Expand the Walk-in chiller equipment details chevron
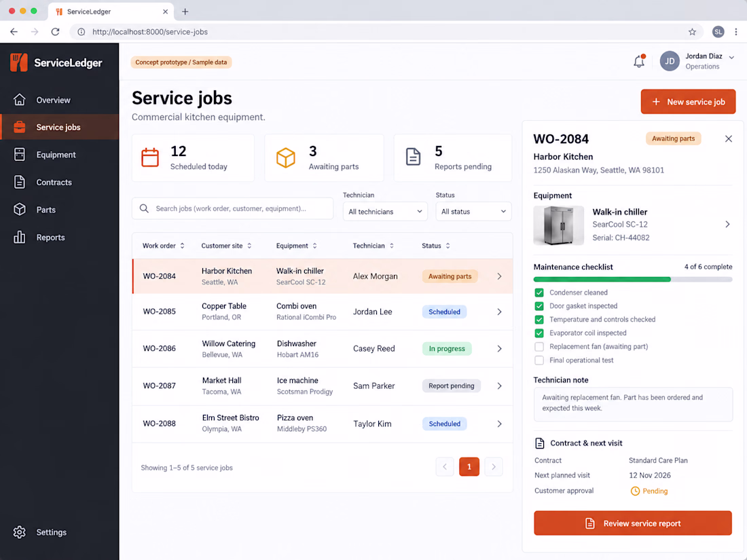 [x=727, y=224]
